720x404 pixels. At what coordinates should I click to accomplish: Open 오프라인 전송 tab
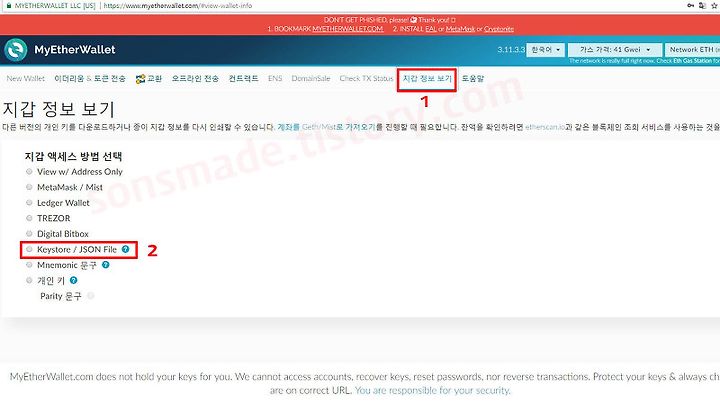[x=195, y=79]
